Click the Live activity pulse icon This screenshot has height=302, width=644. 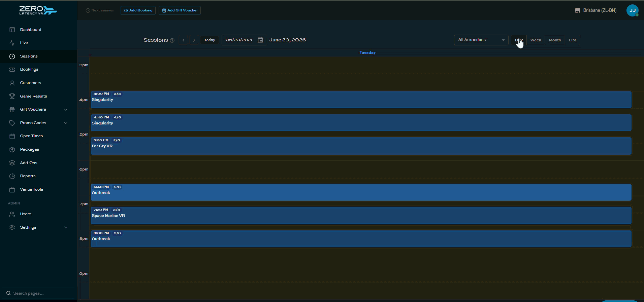tap(12, 43)
